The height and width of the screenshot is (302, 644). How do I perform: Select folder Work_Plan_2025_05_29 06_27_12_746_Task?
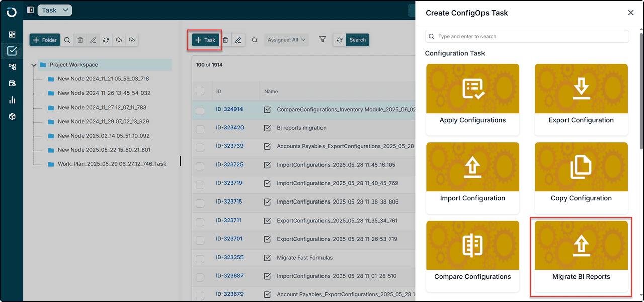coord(112,164)
